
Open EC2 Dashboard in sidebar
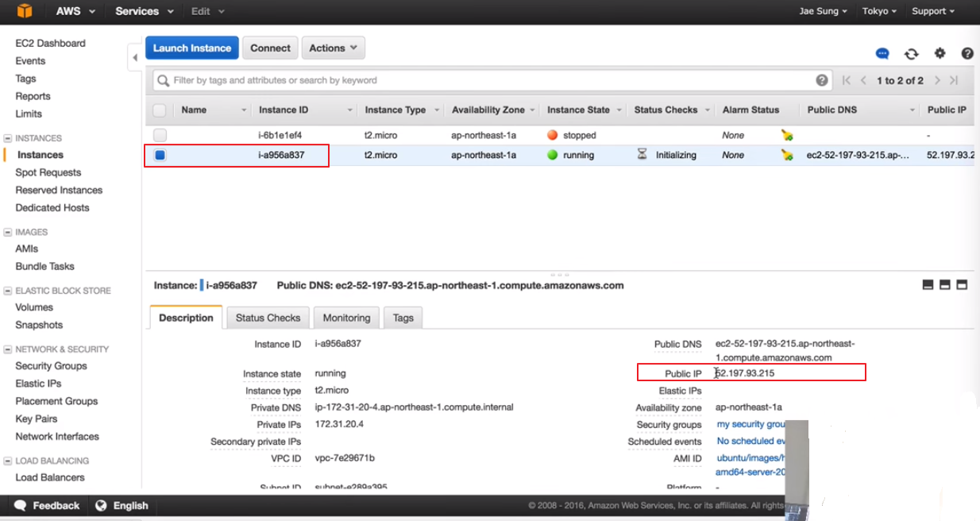tap(51, 43)
